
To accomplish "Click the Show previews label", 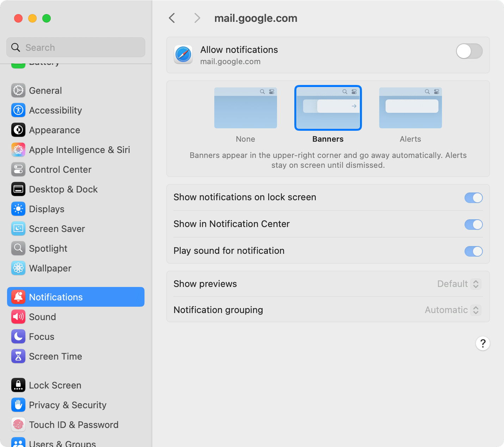I will click(x=205, y=284).
